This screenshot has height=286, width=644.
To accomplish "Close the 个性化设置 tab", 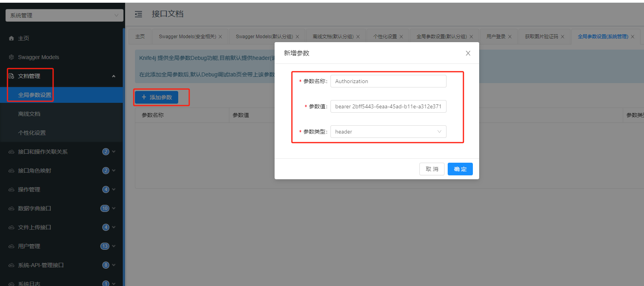I will pos(401,37).
